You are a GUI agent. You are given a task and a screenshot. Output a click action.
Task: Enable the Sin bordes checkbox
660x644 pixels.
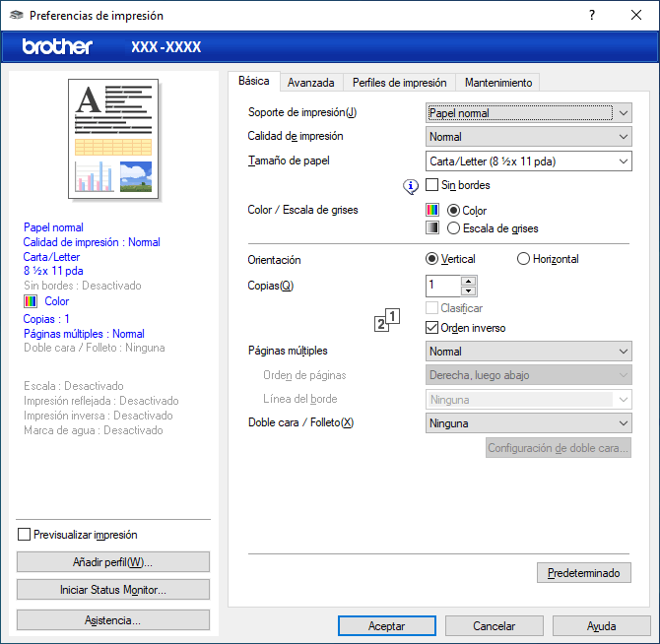[432, 184]
